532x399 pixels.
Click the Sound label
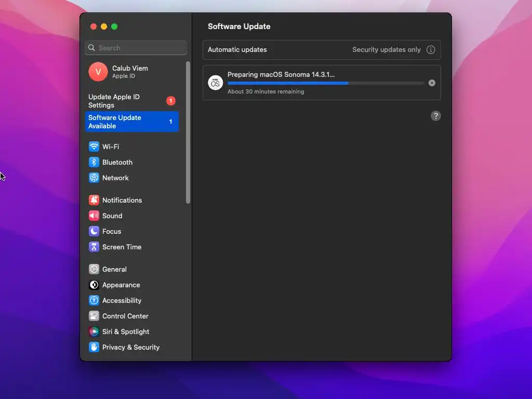point(112,216)
